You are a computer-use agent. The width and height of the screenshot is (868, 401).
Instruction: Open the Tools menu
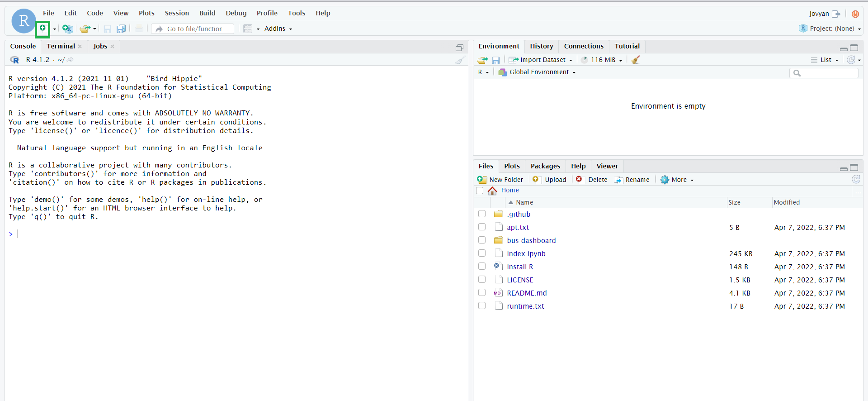click(297, 13)
